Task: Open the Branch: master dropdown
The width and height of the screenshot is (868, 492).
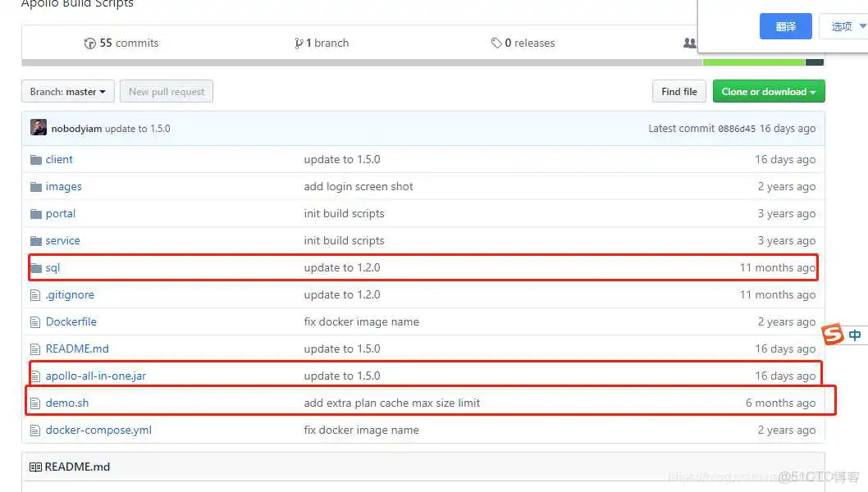Action: tap(66, 91)
